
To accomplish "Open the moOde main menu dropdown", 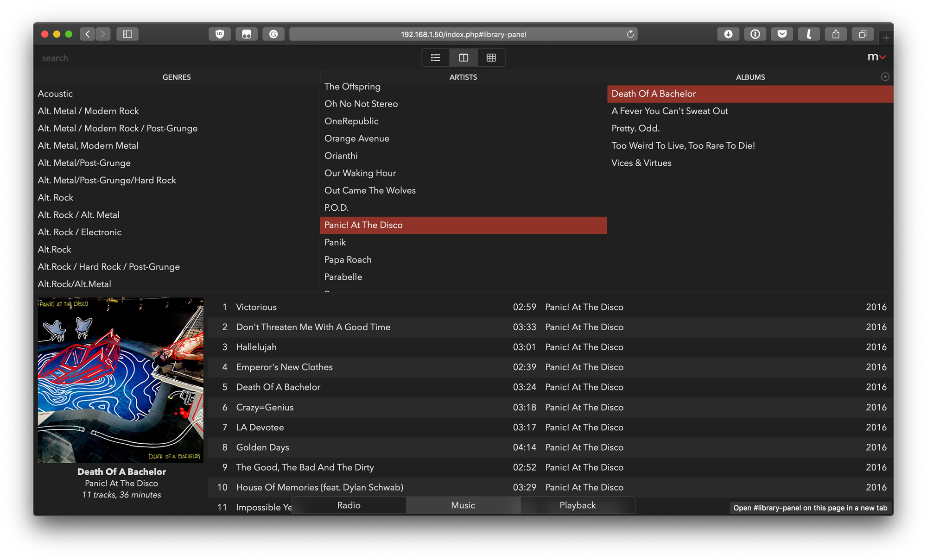I will (876, 57).
